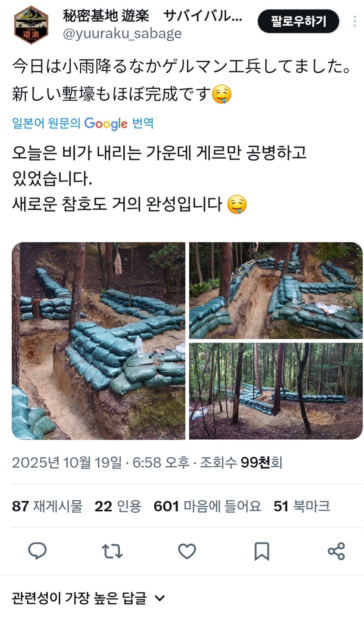
Task: View the 601 마음에 들어요 likes list
Action: coord(207,506)
